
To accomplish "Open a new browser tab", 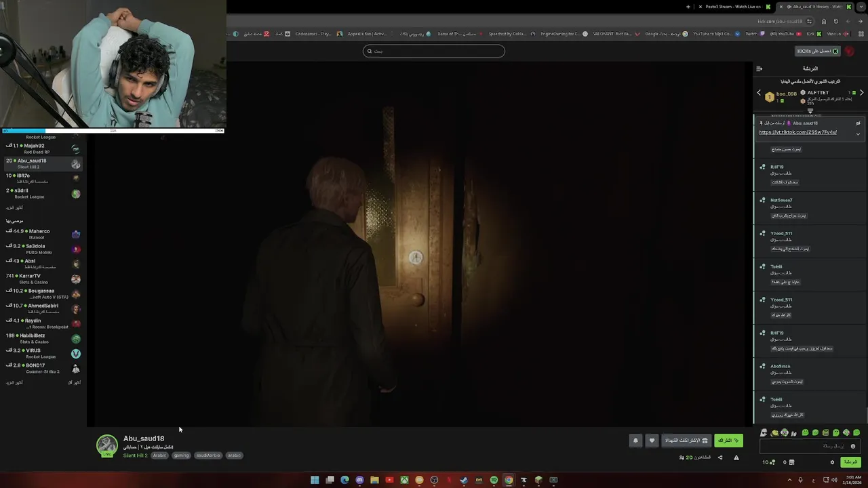I will 688,7.
